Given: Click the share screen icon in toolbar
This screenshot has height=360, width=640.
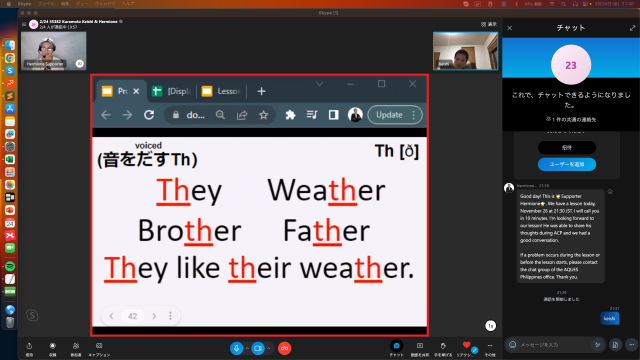Looking at the screenshot, I should click(x=420, y=346).
